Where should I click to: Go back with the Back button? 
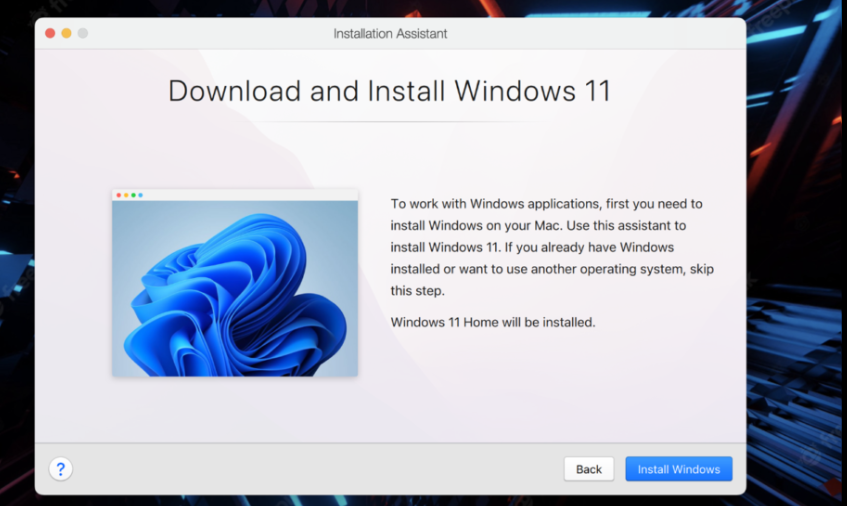click(589, 469)
